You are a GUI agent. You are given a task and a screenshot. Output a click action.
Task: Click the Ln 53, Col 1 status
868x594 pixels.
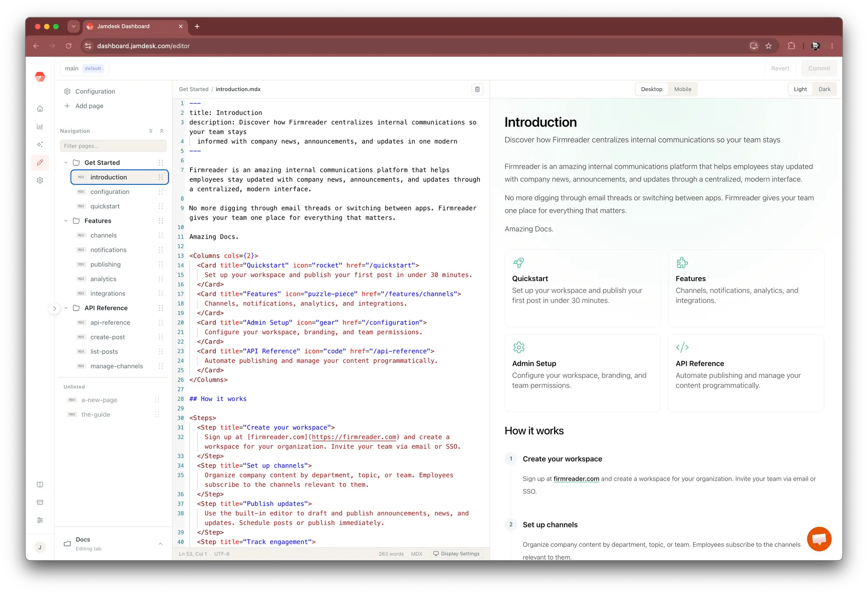(193, 554)
